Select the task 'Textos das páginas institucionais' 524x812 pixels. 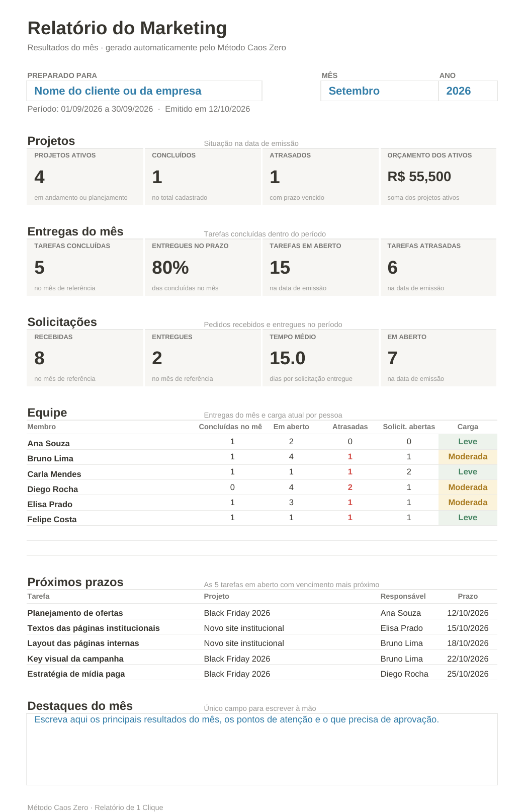coord(94,628)
